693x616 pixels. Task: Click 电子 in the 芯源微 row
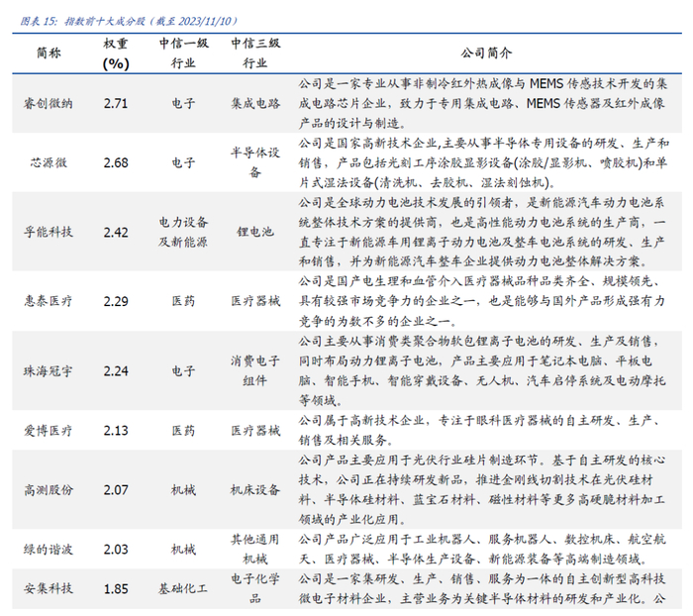click(x=183, y=162)
